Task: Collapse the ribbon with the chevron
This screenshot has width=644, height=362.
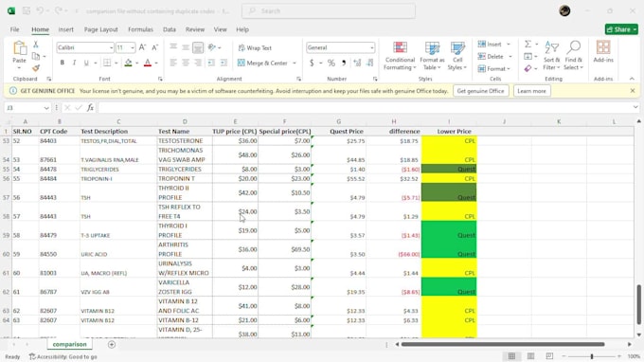Action: tap(632, 79)
